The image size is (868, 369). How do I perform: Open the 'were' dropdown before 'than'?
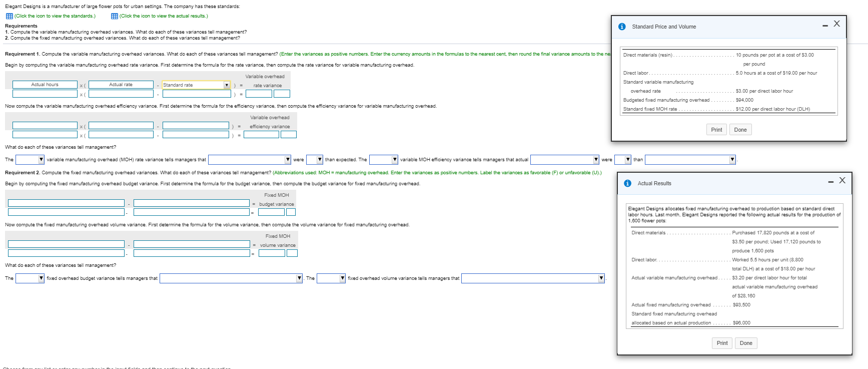coord(623,160)
